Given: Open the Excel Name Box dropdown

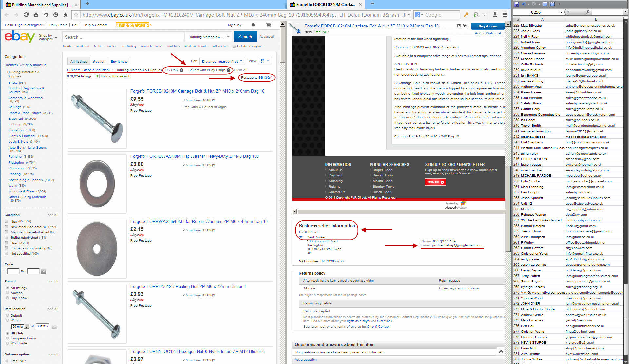Looking at the screenshot, I should [x=561, y=12].
